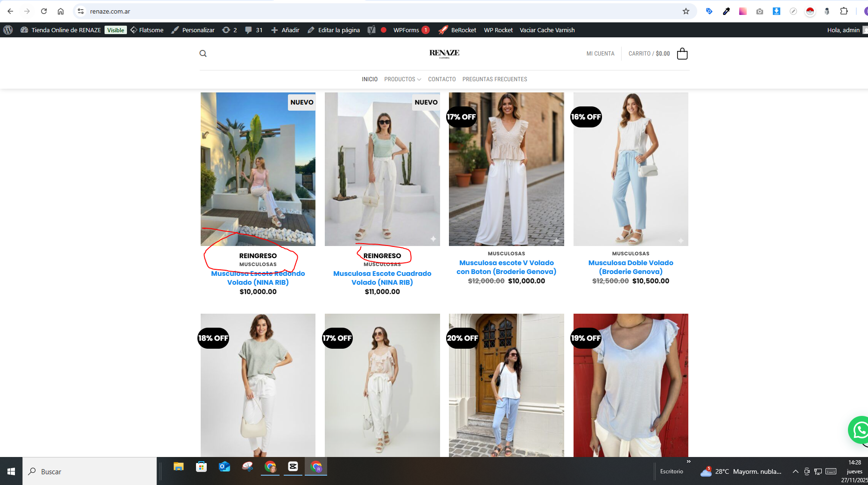Open the Añadir new content menu

coord(285,30)
